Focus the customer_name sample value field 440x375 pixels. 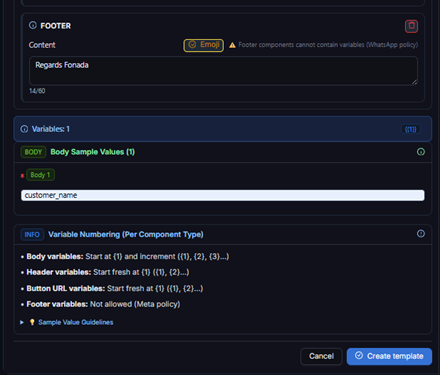[223, 195]
